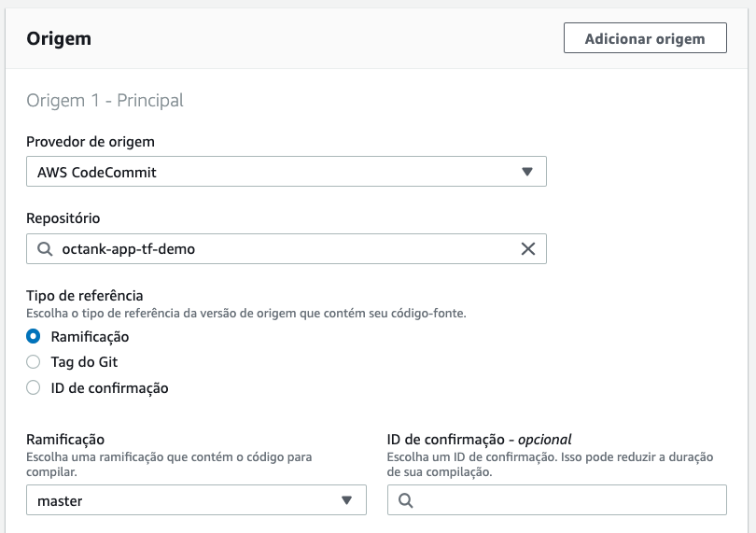Click the arrow in the Ramificação dropdown
756x533 pixels.
(347, 501)
